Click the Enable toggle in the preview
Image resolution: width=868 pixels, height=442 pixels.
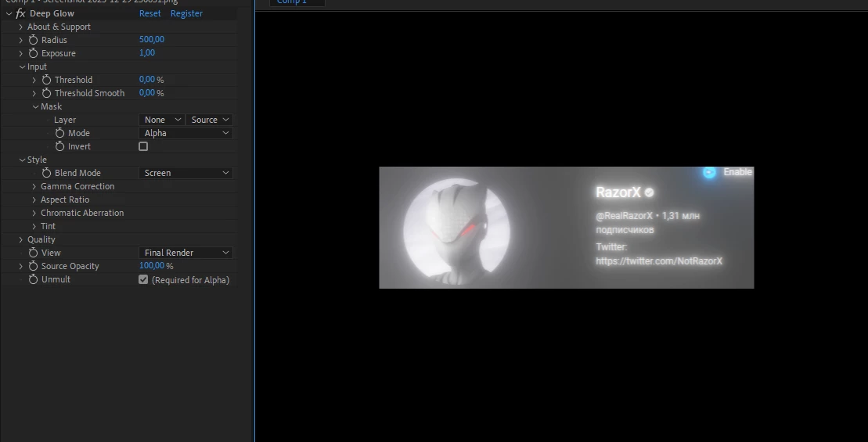[709, 172]
